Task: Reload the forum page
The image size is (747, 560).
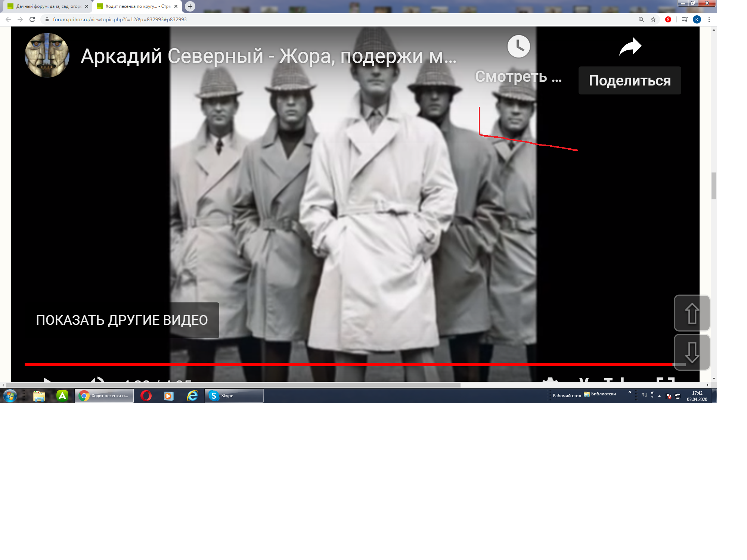Action: pyautogui.click(x=32, y=19)
